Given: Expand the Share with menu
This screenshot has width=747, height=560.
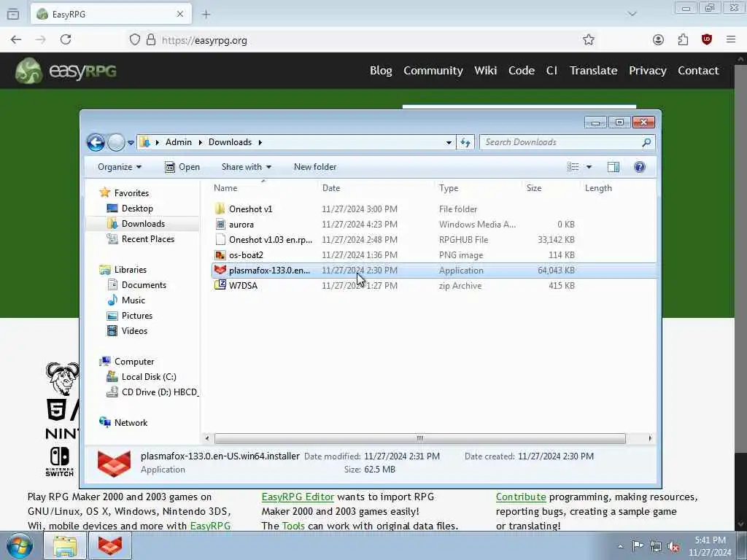Looking at the screenshot, I should point(247,167).
